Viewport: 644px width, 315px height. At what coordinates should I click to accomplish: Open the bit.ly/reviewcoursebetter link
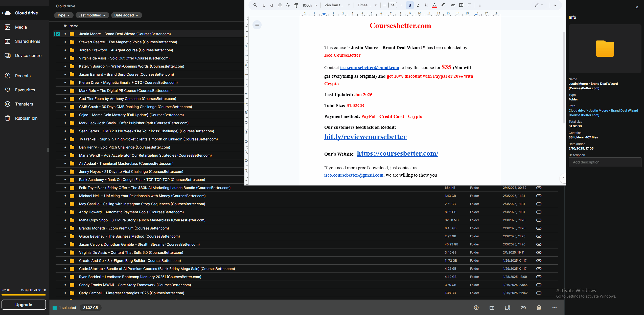point(365,137)
